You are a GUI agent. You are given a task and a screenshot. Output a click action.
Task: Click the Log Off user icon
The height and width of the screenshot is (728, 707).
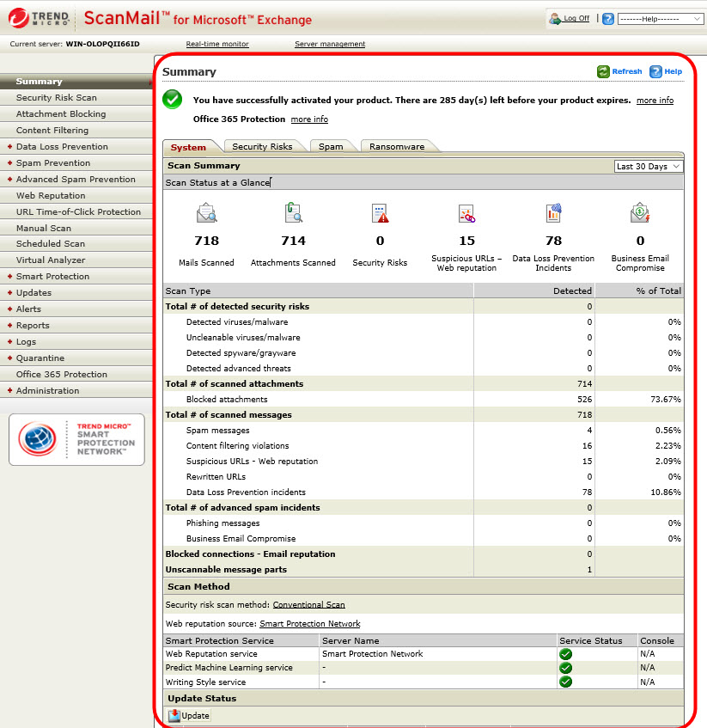(x=554, y=18)
